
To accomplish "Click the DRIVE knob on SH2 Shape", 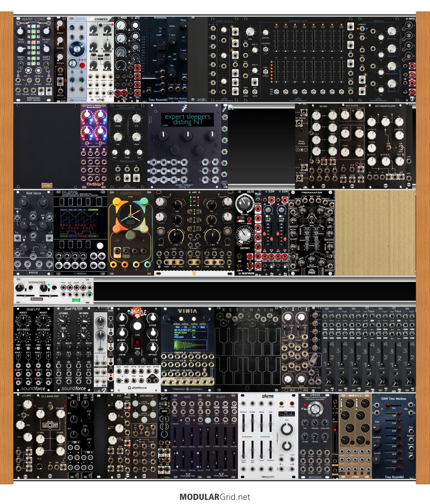I will pos(345,115).
